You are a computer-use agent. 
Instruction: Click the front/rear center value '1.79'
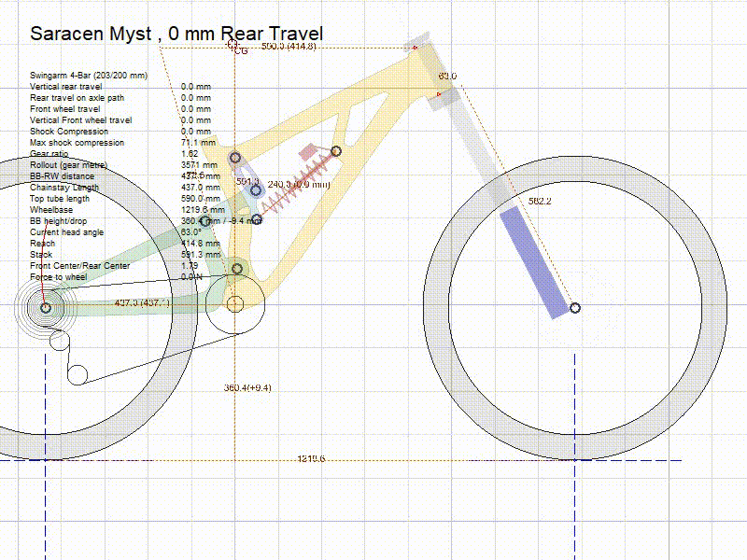click(190, 266)
